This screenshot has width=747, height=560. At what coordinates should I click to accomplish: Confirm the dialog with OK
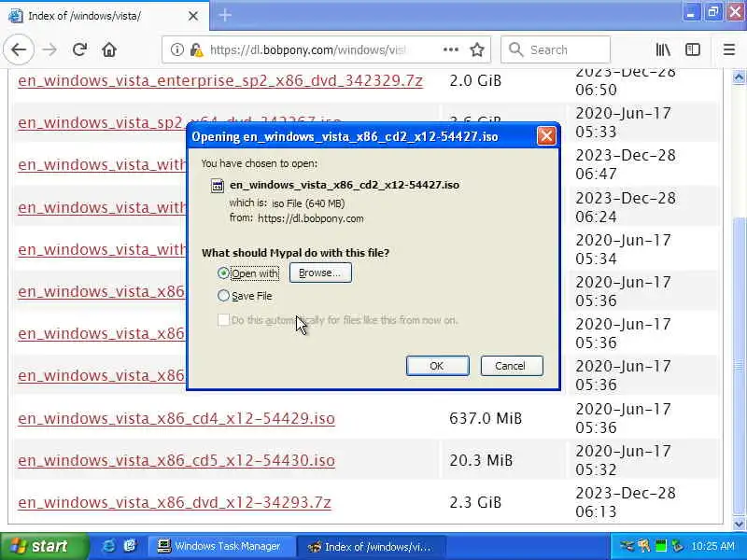pos(437,366)
